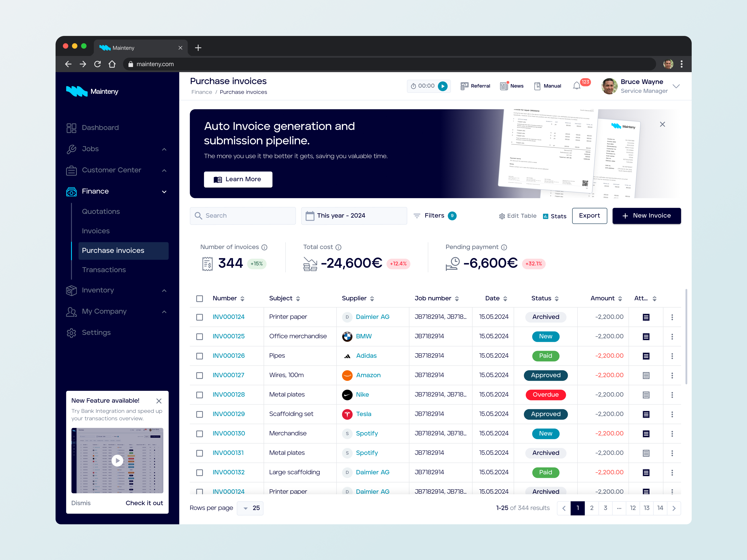The image size is (747, 560).
Task: Click info icon beside Total cost
Action: click(338, 247)
